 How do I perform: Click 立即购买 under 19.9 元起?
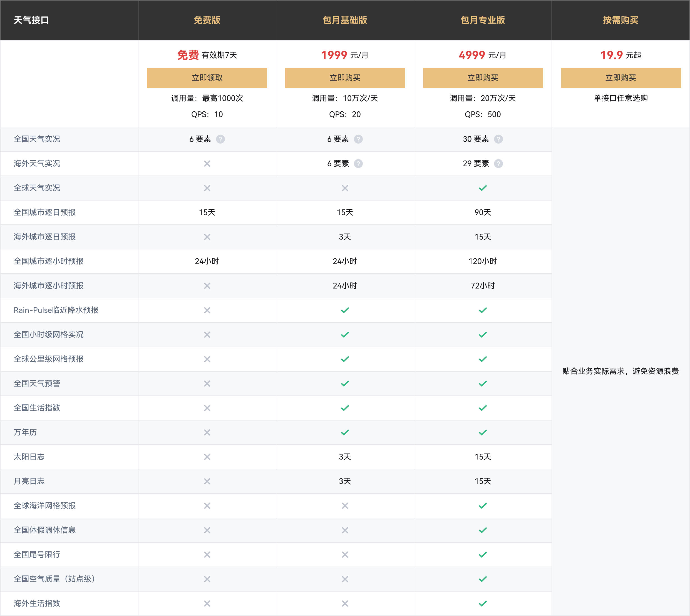(620, 78)
